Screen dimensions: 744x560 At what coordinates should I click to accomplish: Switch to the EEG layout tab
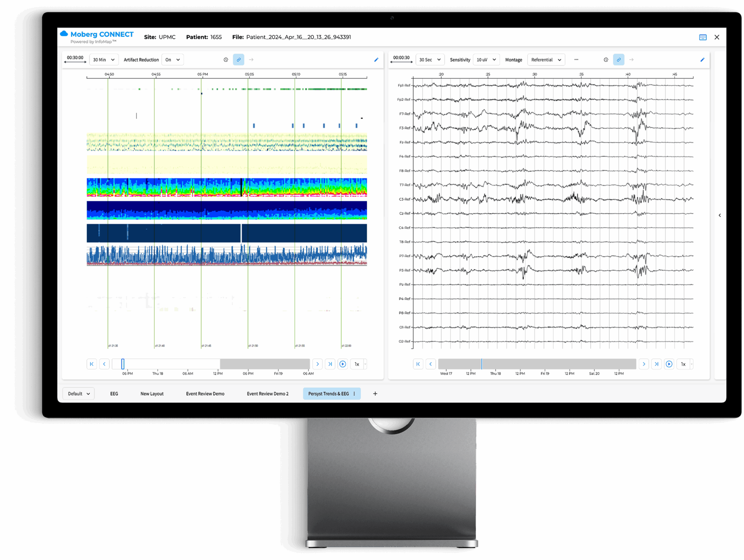[114, 393]
